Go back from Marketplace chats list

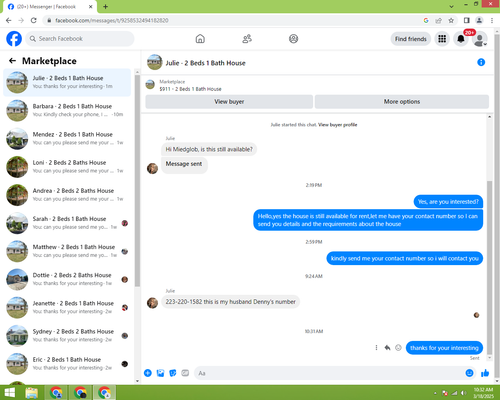12,61
